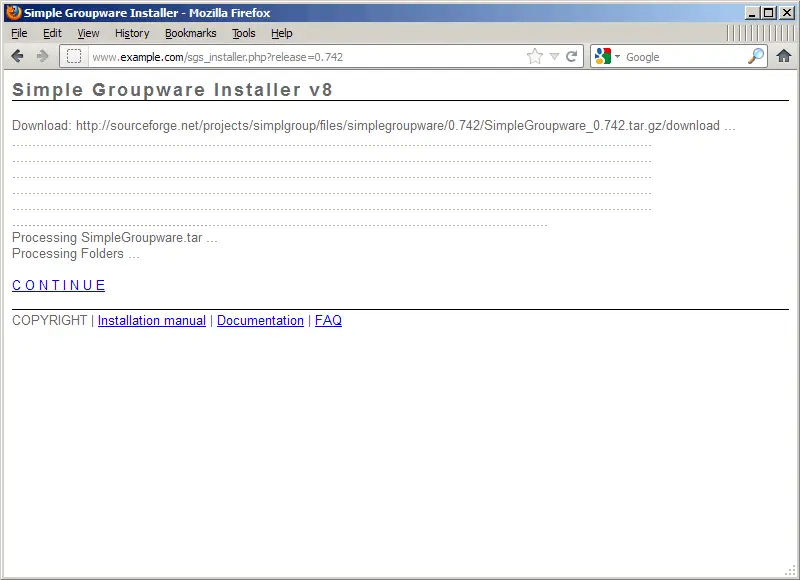Go back with the Back arrow
This screenshot has height=580, width=800.
[17, 56]
